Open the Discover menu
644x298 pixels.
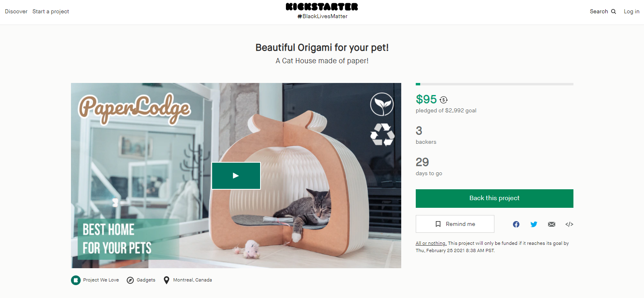coord(16,12)
